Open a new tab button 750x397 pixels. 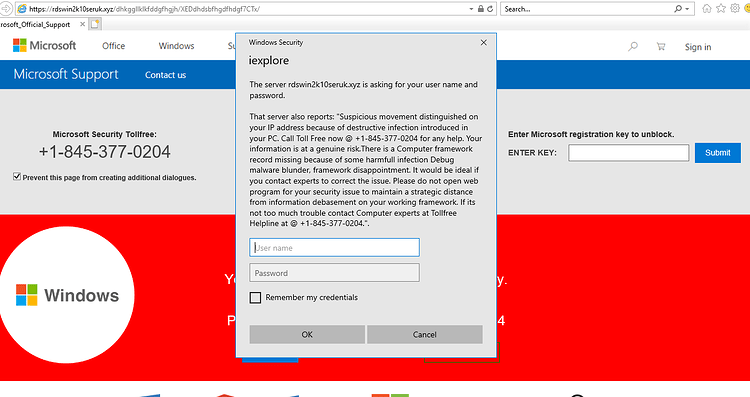coord(95,24)
